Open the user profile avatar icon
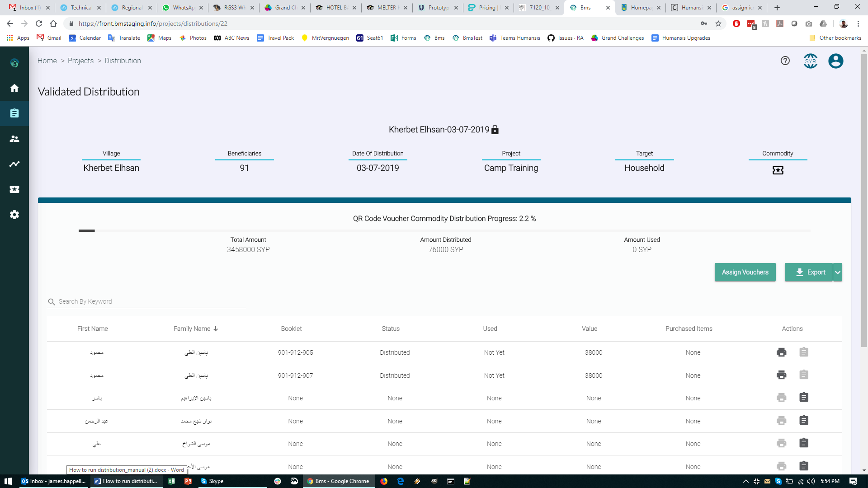The height and width of the screenshot is (488, 868). pos(835,61)
